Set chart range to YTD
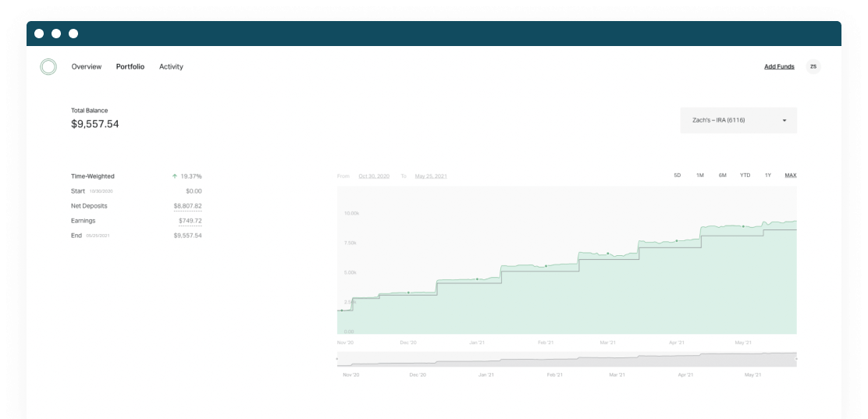The width and height of the screenshot is (868, 419). point(745,176)
